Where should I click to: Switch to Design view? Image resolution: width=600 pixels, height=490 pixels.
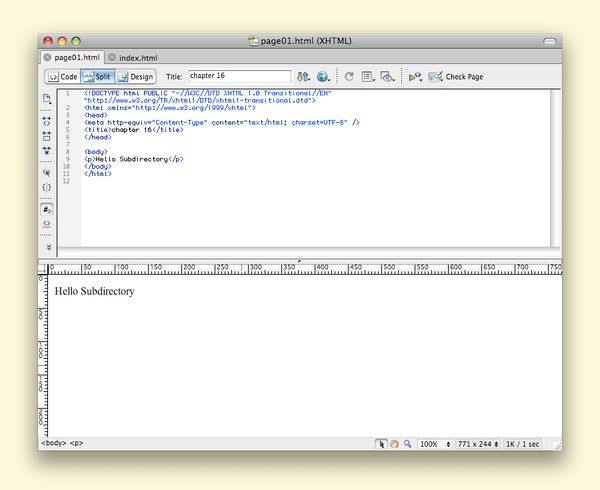(x=135, y=76)
